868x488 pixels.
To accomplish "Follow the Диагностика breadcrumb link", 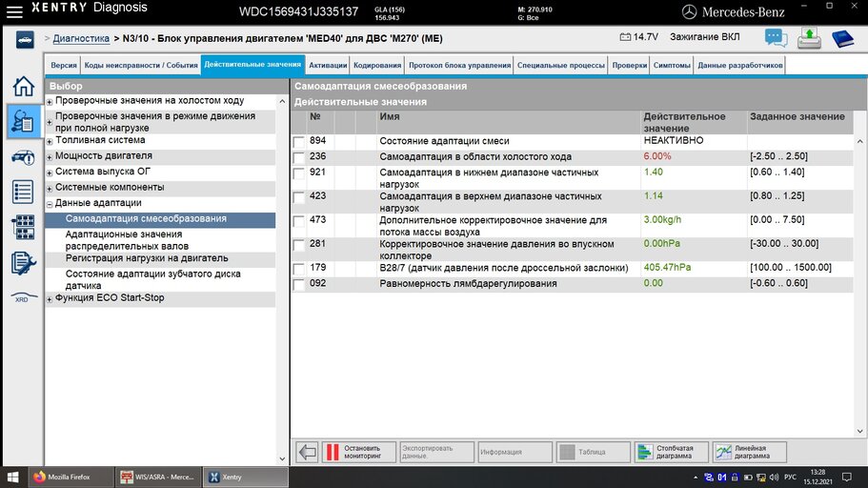I will pos(81,39).
